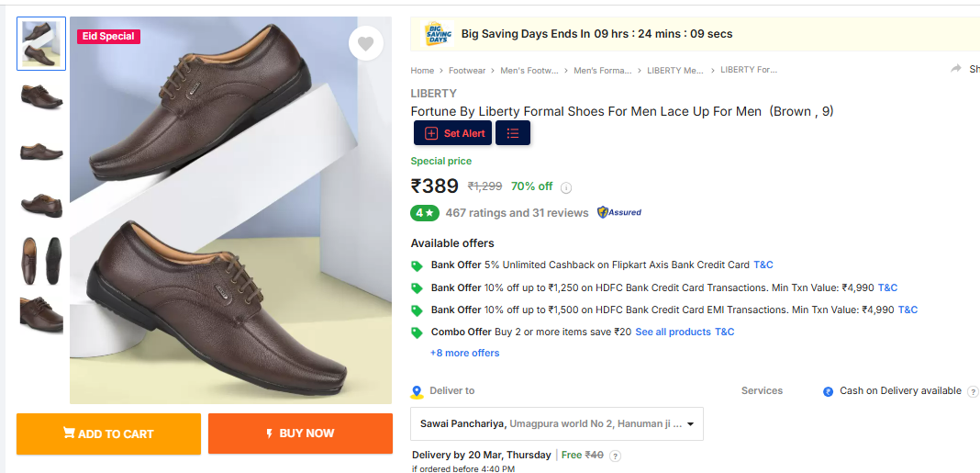Click tag icon beside HDFC Credit Card EMI offer
Screen dimensions: 980x473
(417, 310)
